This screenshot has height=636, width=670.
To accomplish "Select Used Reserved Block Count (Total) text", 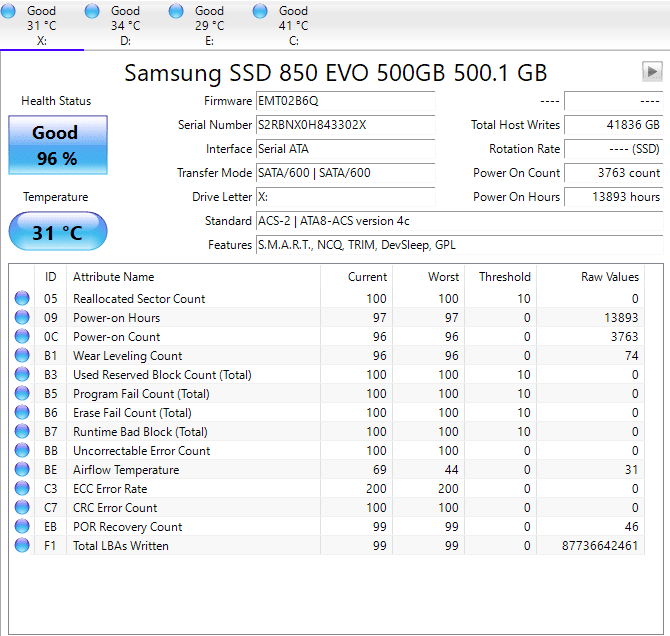I will [x=162, y=375].
